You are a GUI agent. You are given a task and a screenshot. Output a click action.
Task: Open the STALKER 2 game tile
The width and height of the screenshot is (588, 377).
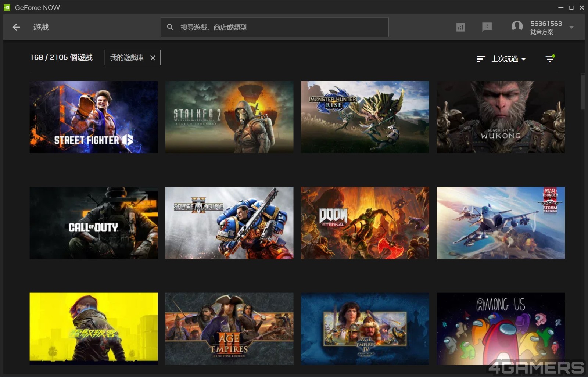[x=229, y=117]
